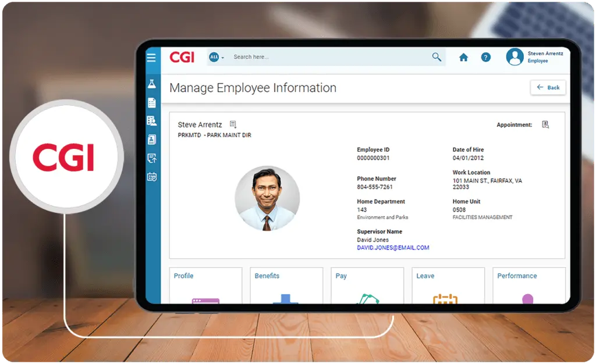Screen dimensions: 596x364
Task: Click the Pay chart tile icon
Action: (368, 299)
